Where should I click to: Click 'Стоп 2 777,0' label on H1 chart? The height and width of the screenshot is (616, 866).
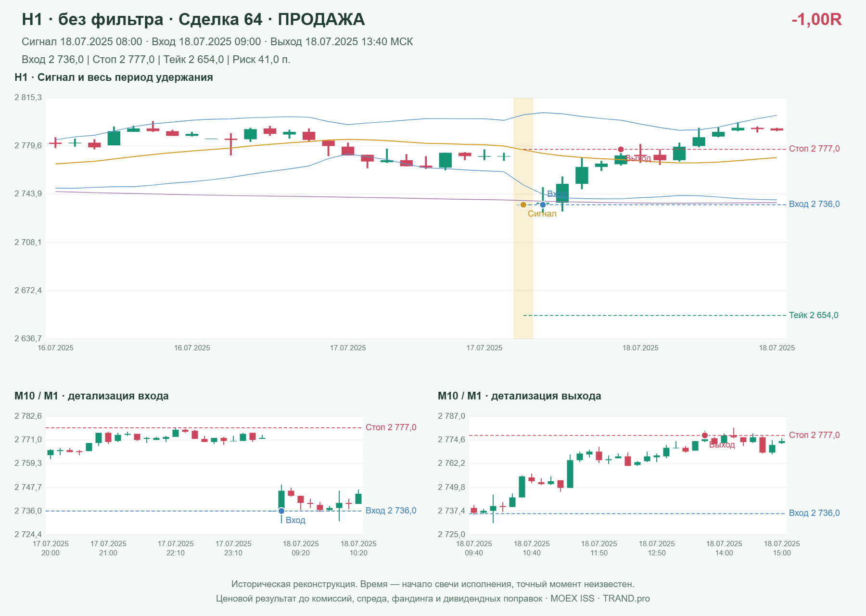click(x=815, y=149)
